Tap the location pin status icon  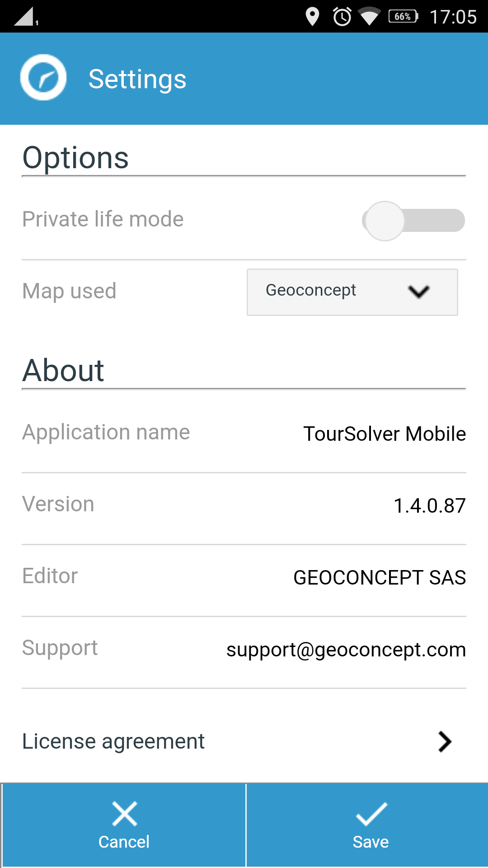click(x=312, y=17)
